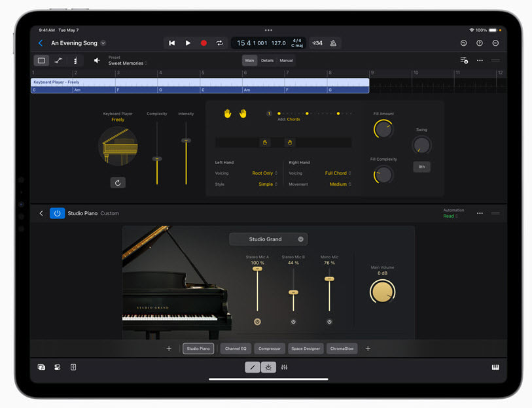Tap the 15 4 1 001 position display
The image size is (532, 408).
(252, 43)
